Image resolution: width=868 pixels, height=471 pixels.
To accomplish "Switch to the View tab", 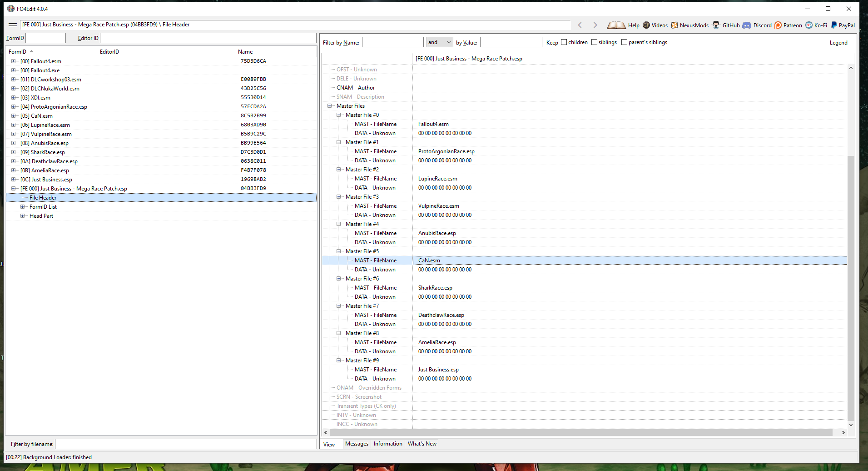I will point(329,445).
